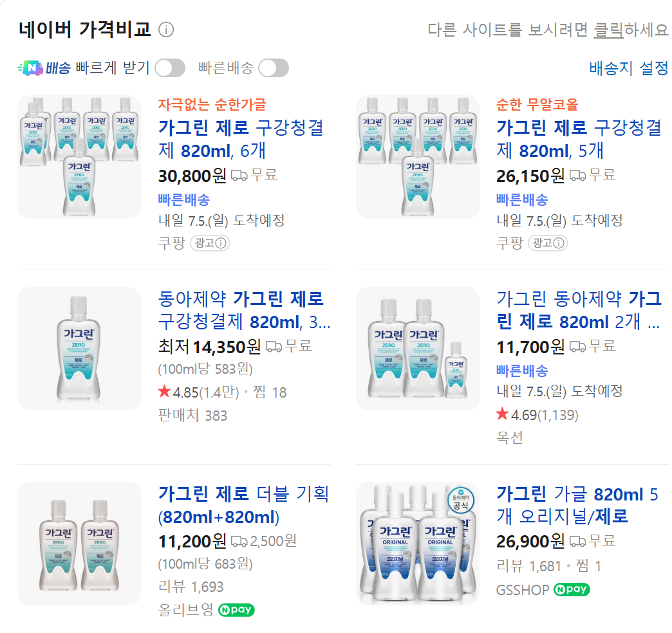Select the 가그린 오리지널 five-bottle thumbnail
Screen dimensions: 672x633
point(418,544)
